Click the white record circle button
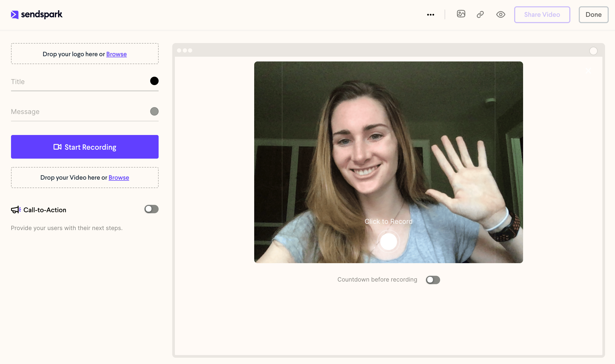 pos(388,242)
